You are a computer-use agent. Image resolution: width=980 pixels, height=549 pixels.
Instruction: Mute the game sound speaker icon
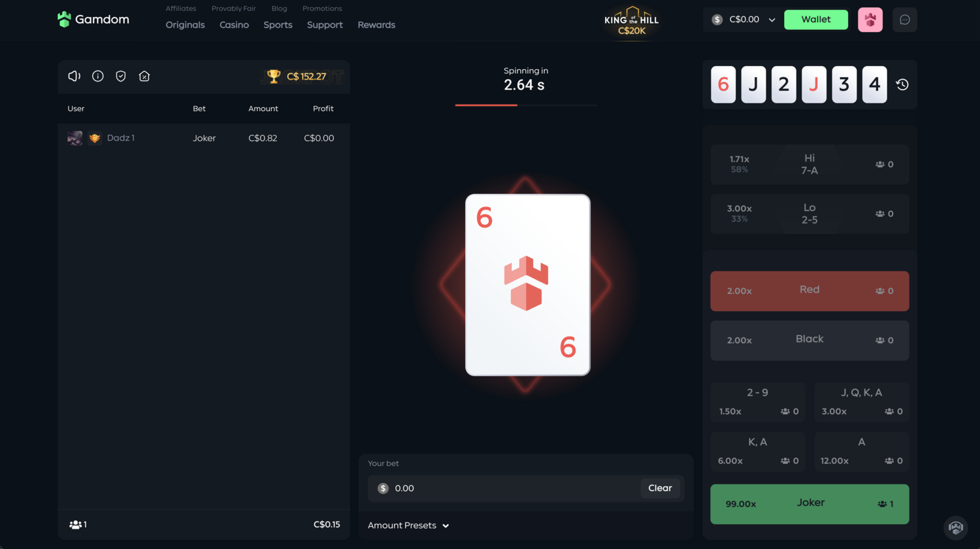click(x=74, y=76)
